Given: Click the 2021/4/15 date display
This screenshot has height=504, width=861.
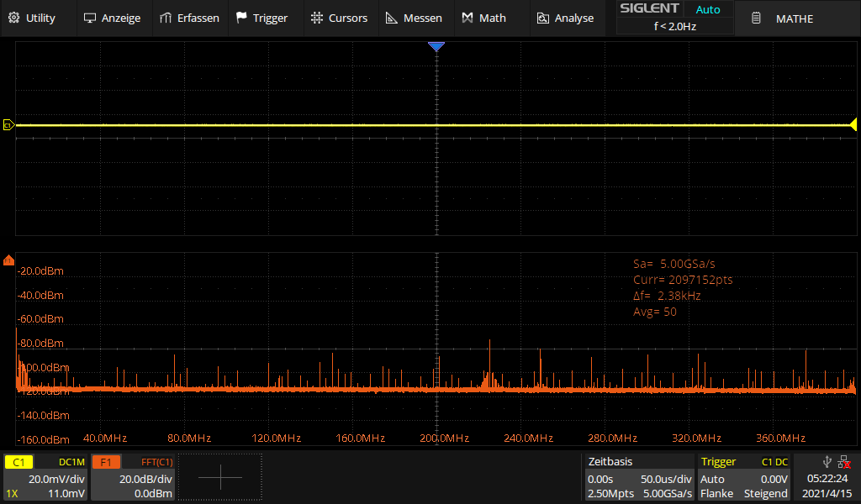Looking at the screenshot, I should tap(827, 494).
